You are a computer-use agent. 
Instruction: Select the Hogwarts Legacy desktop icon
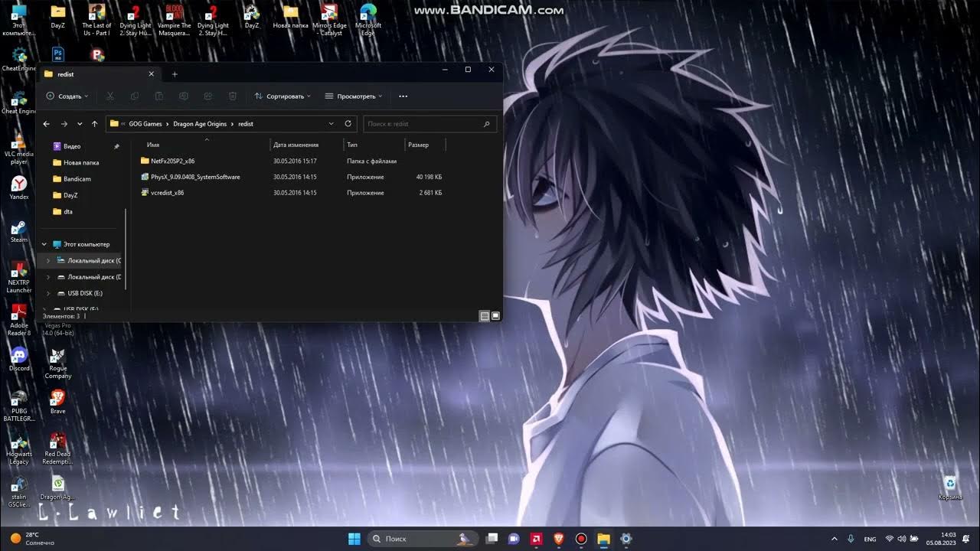(19, 448)
